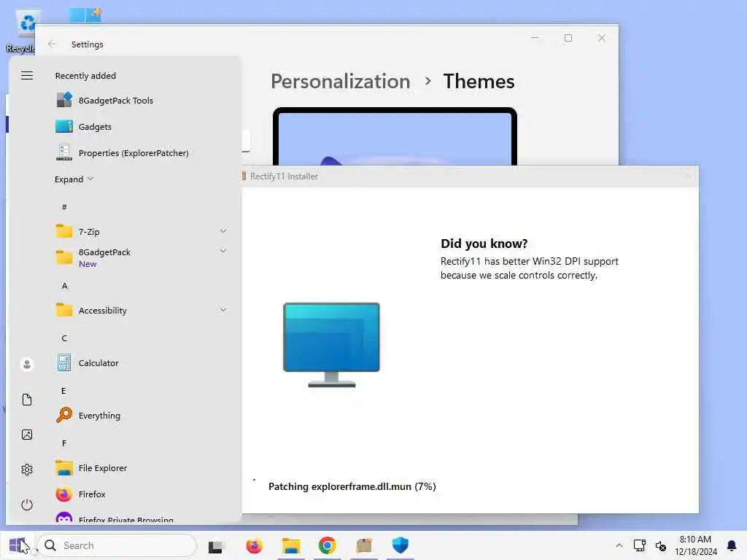Open Properties (ExplorerPatcher) entry
This screenshot has height=560, width=747.
(x=142, y=153)
